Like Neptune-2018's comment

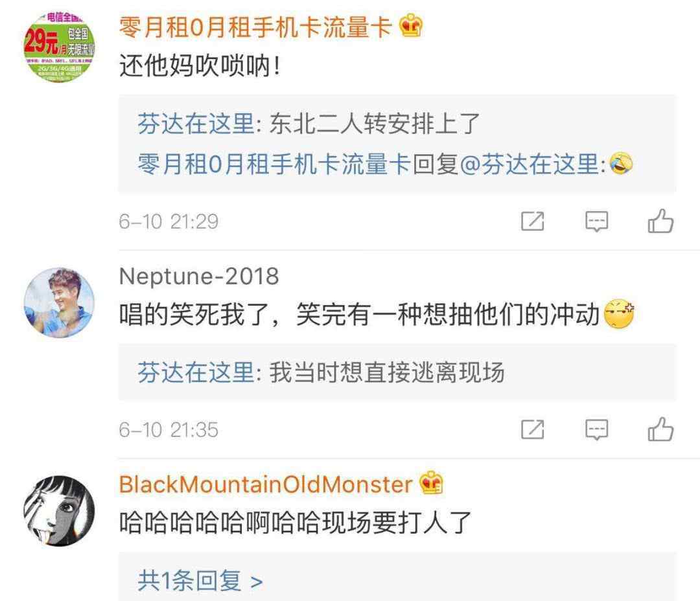pos(660,429)
